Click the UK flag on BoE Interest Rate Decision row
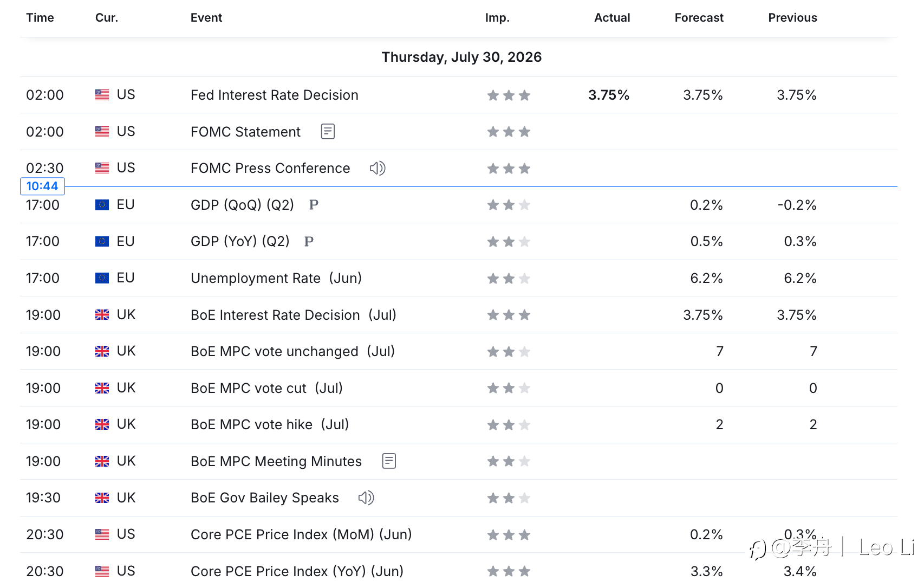Image resolution: width=924 pixels, height=581 pixels. click(x=102, y=315)
